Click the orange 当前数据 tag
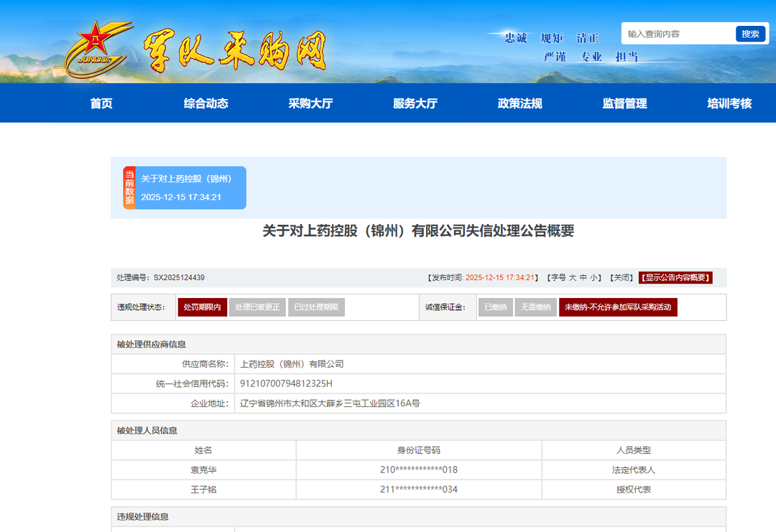 coord(129,187)
